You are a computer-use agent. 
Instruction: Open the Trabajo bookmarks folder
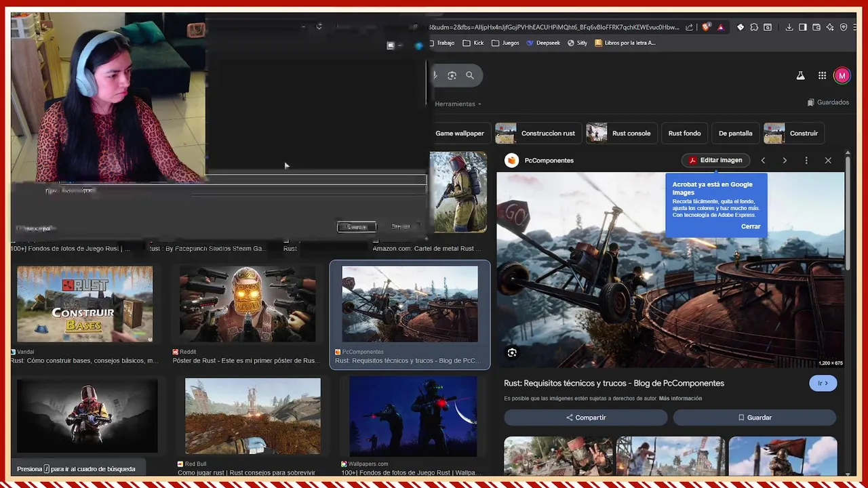(x=441, y=43)
